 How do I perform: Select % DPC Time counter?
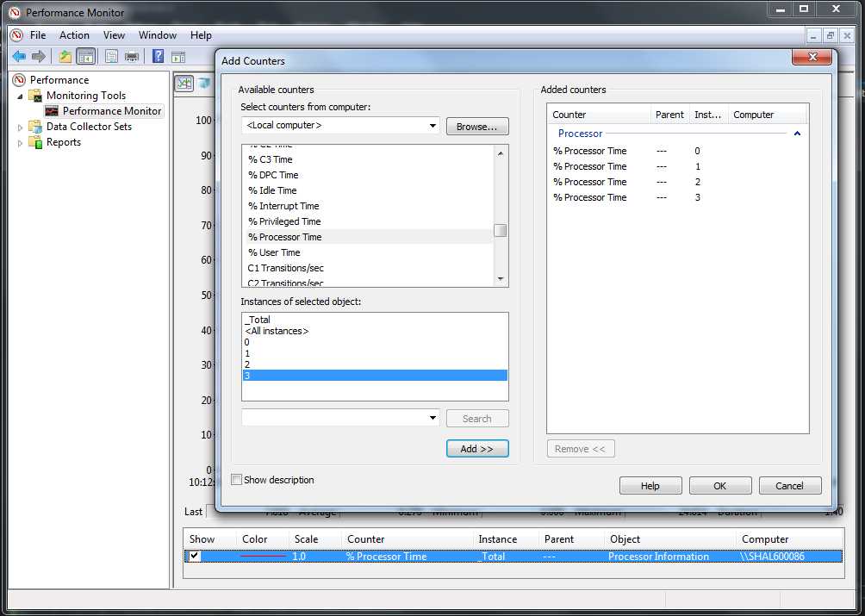[273, 175]
